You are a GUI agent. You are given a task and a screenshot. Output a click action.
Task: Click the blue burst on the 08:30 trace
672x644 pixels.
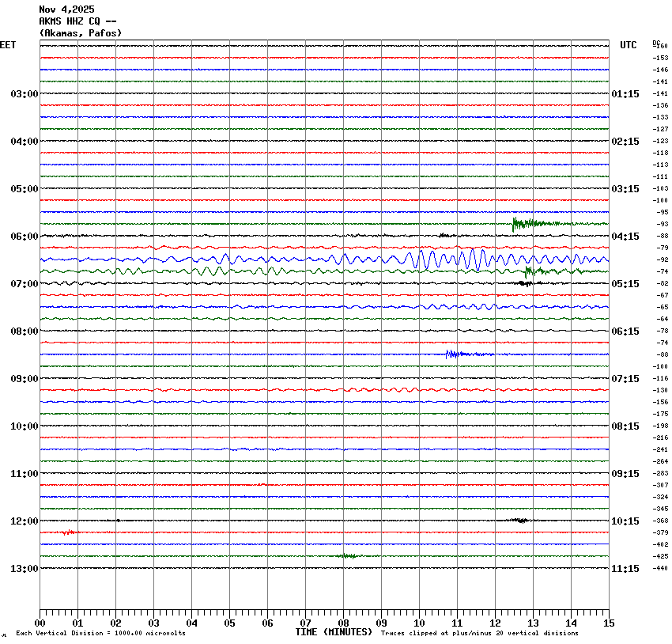[451, 354]
